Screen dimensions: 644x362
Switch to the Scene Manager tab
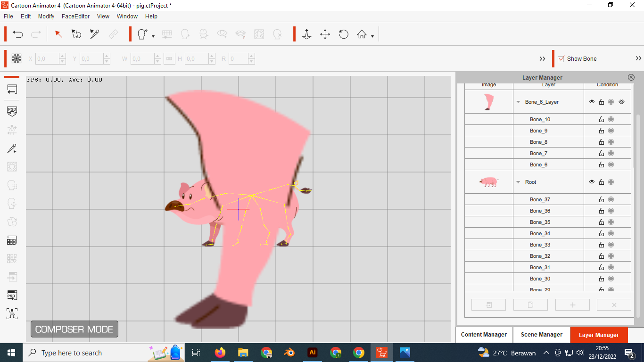click(542, 335)
